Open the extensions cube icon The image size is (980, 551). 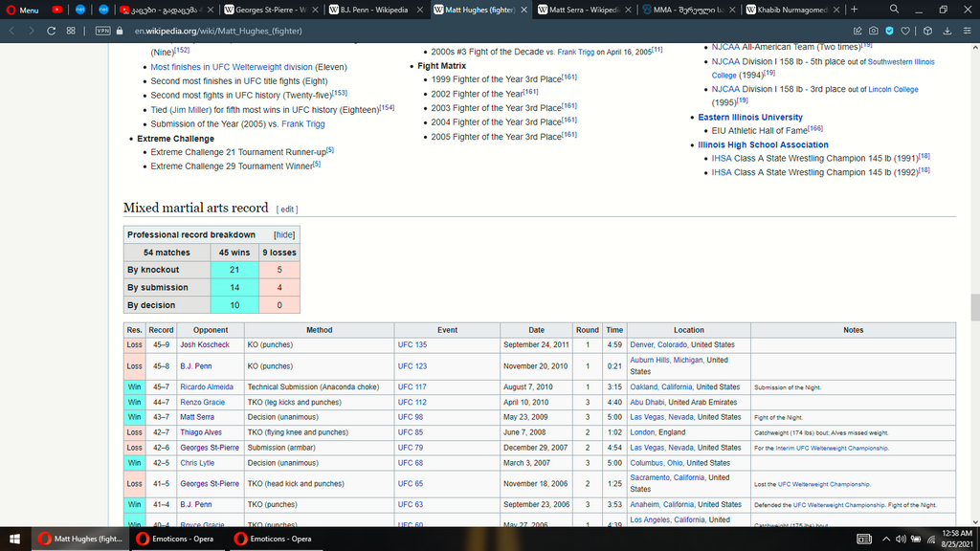[927, 31]
